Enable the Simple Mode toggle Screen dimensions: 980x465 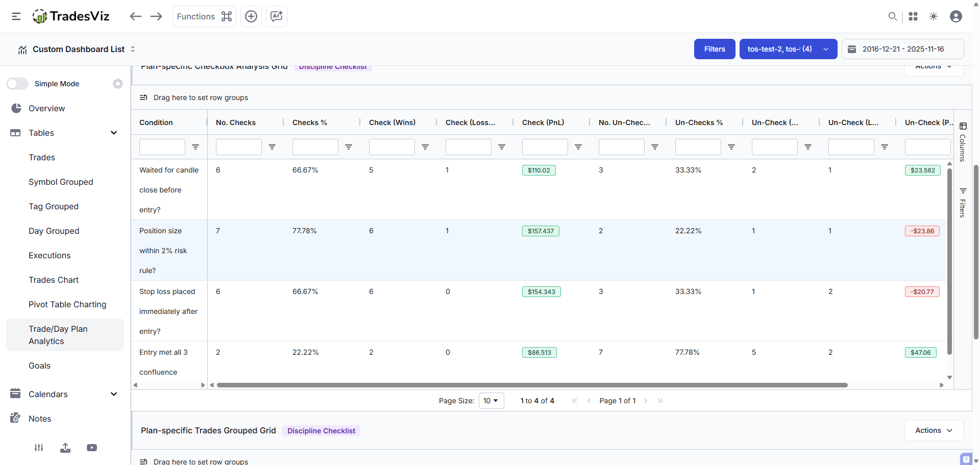point(17,84)
